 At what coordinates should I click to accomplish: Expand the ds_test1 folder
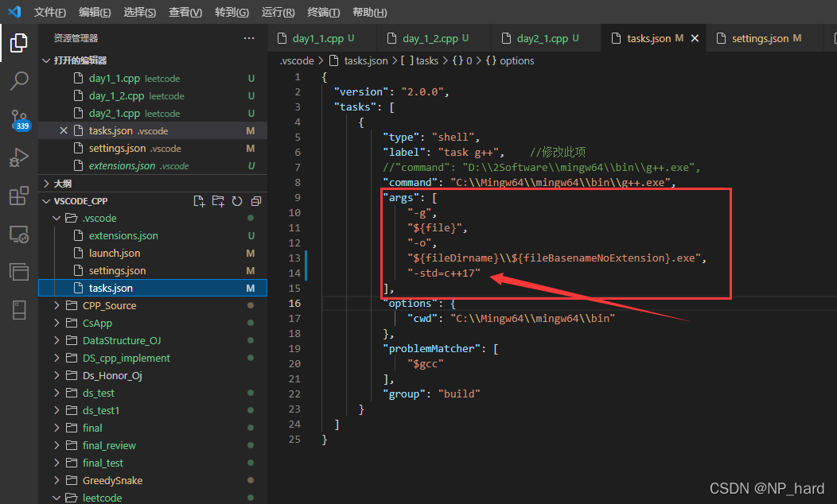[56, 411]
